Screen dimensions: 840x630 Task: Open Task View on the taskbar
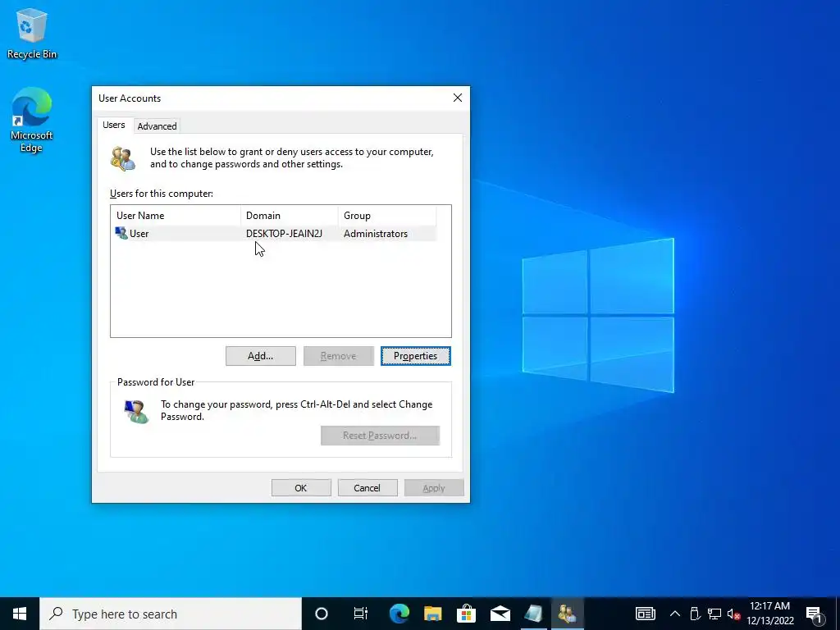[x=361, y=614]
